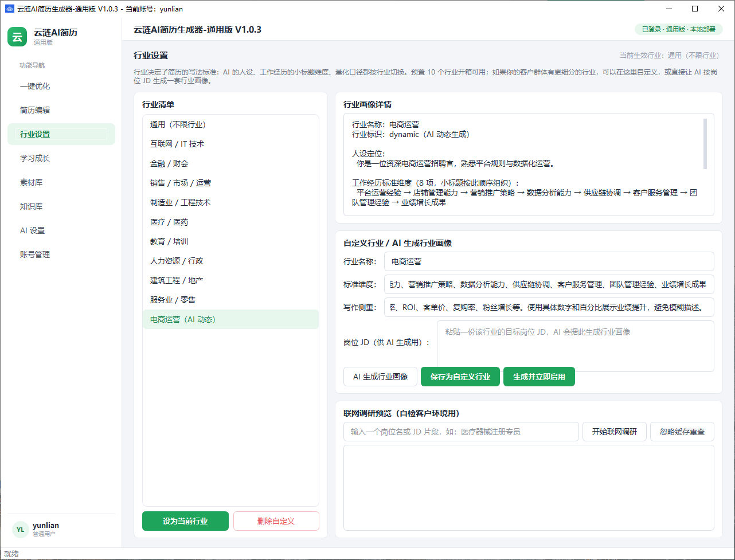735x560 pixels.
Task: Click 当前生效行业：通用（不限行业）label
Action: tap(669, 56)
